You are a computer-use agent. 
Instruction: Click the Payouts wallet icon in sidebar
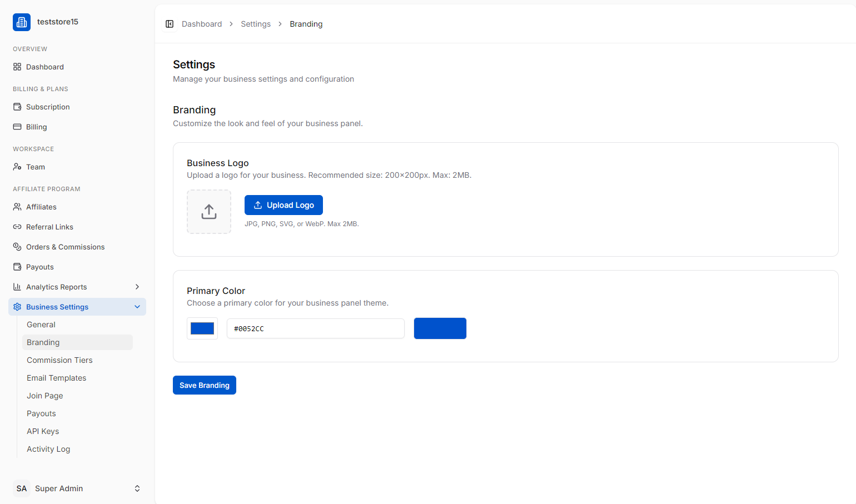coord(17,267)
